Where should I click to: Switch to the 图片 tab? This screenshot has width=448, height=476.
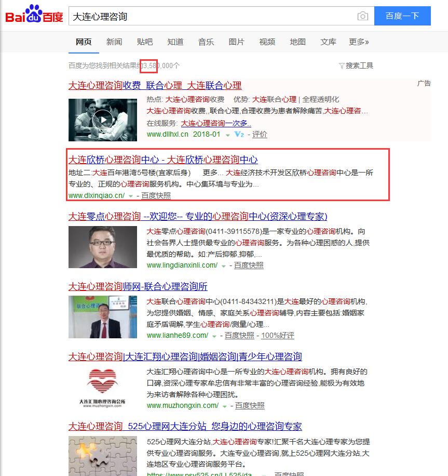(236, 42)
